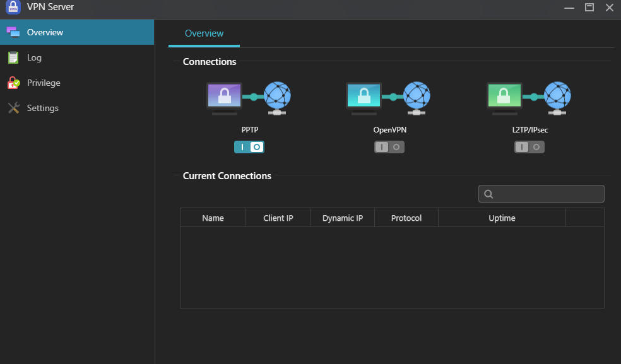Screen dimensions: 621x364
Task: Click the Overview sidebar icon
Action: click(x=13, y=32)
